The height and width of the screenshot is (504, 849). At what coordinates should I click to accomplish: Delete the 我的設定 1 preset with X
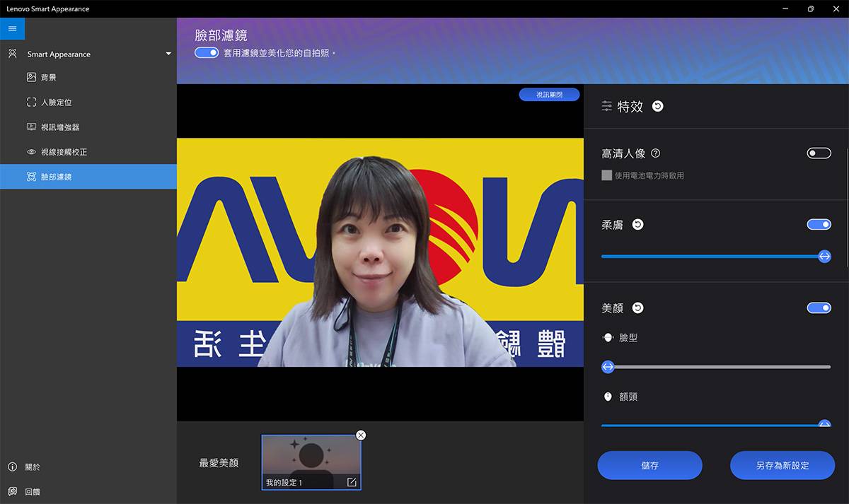click(x=361, y=435)
